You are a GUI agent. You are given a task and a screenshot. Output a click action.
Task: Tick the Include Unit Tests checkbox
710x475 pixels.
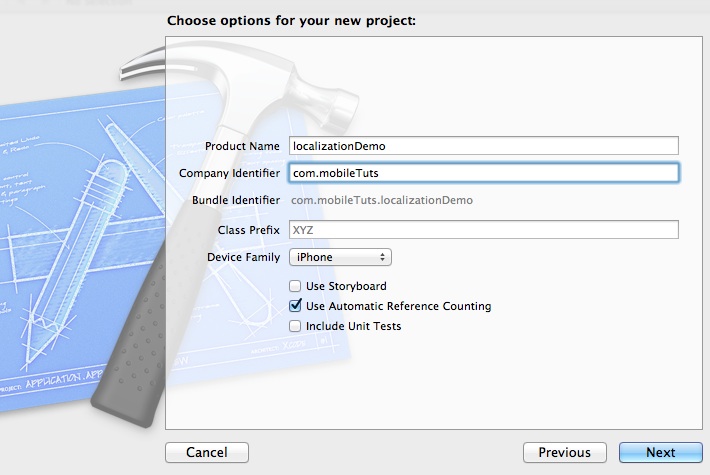295,326
